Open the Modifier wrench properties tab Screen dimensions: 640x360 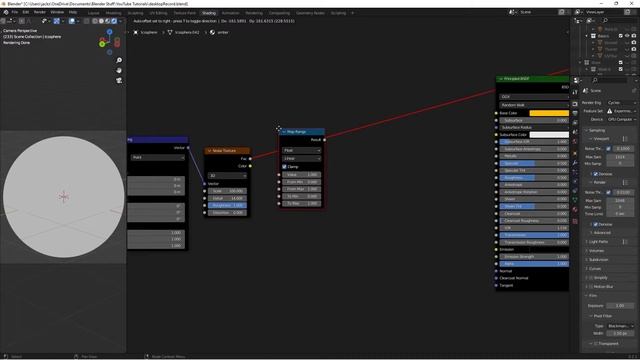pyautogui.click(x=575, y=163)
